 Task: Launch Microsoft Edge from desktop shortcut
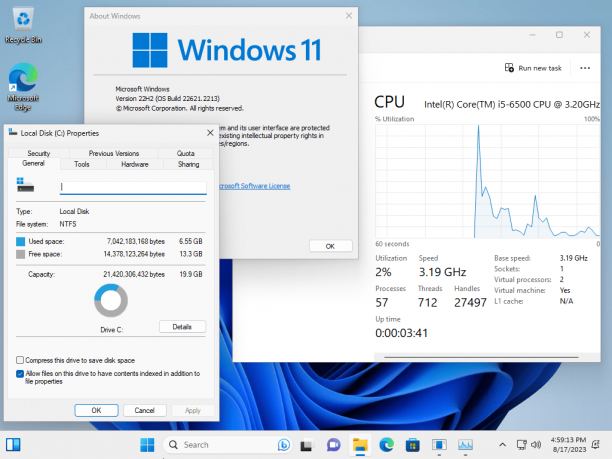coord(23,87)
